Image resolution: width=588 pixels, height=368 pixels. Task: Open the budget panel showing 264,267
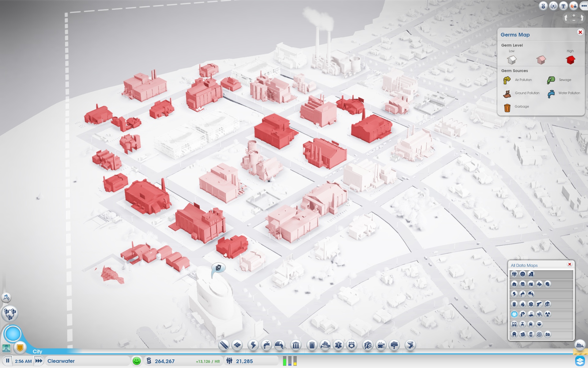coord(183,361)
